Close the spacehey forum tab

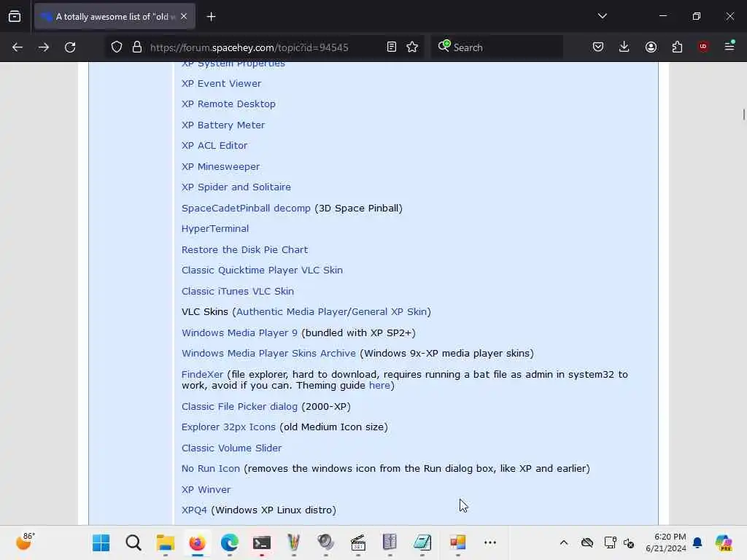[184, 17]
